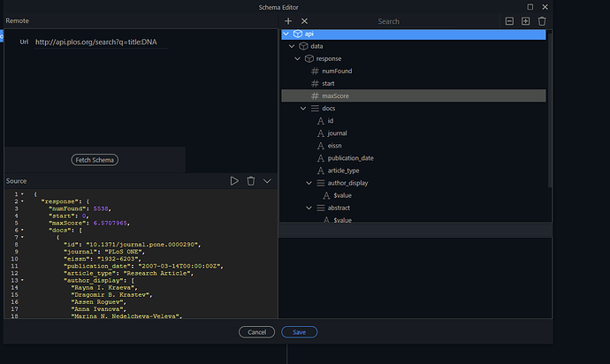The height and width of the screenshot is (364, 610).
Task: Click the number icon beside start
Action: point(315,84)
